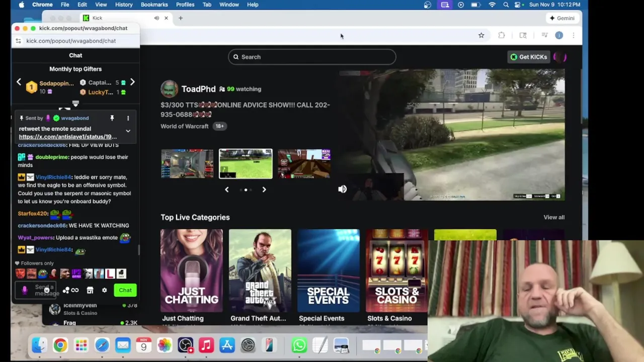This screenshot has height=362, width=644.
Task: Open the Window menu in menu bar
Action: (229, 5)
